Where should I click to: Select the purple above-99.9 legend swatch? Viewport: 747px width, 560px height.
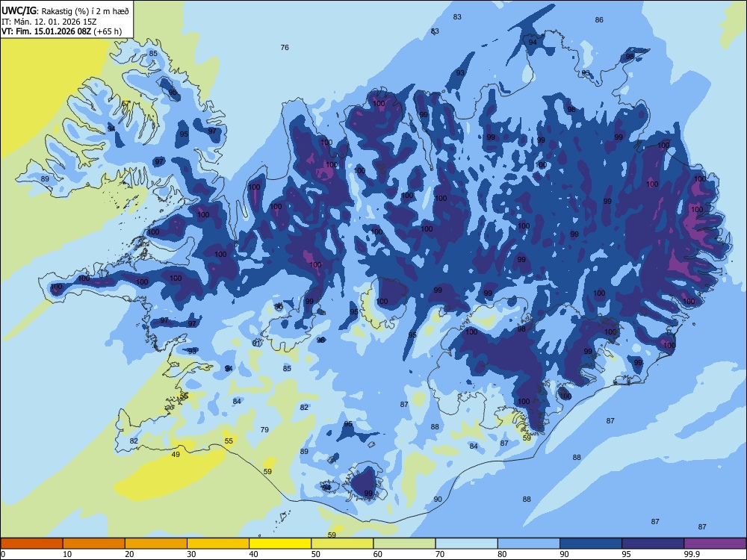[715, 544]
